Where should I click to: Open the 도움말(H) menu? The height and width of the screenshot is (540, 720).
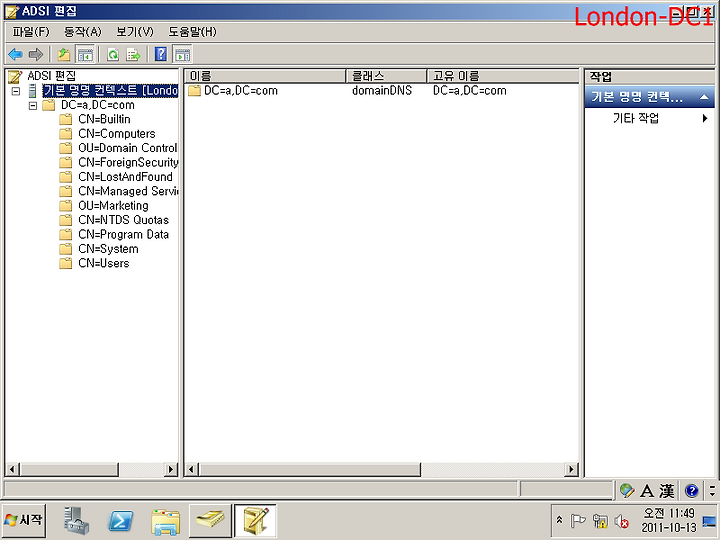(x=192, y=32)
